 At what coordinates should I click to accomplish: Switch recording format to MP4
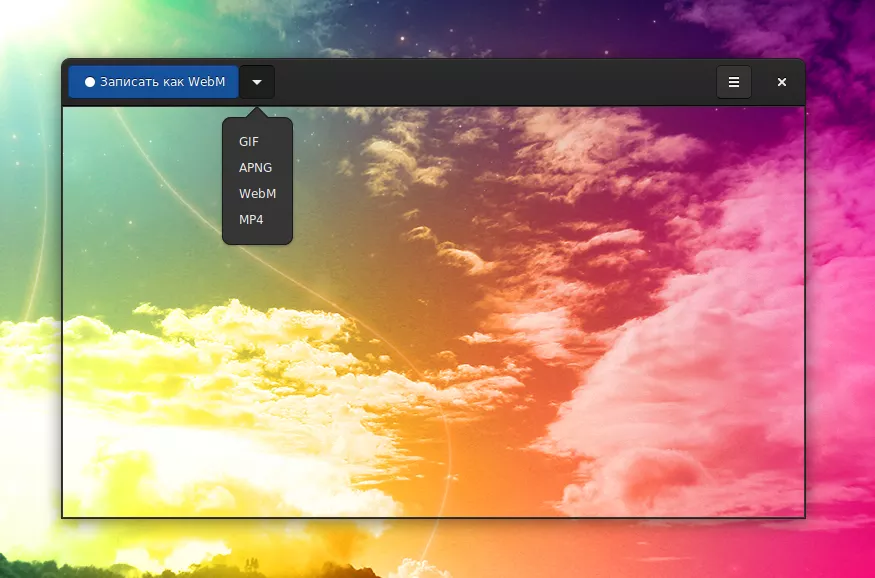click(x=251, y=220)
